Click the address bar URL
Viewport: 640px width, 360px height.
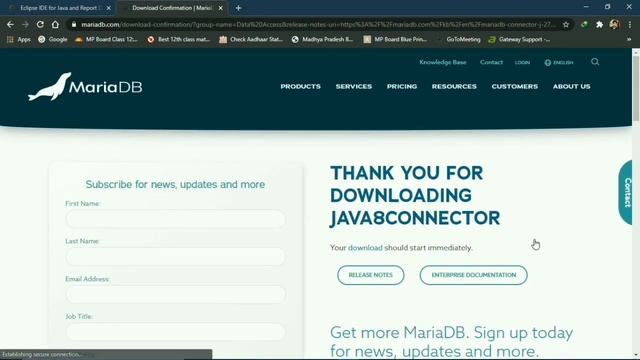[318, 24]
